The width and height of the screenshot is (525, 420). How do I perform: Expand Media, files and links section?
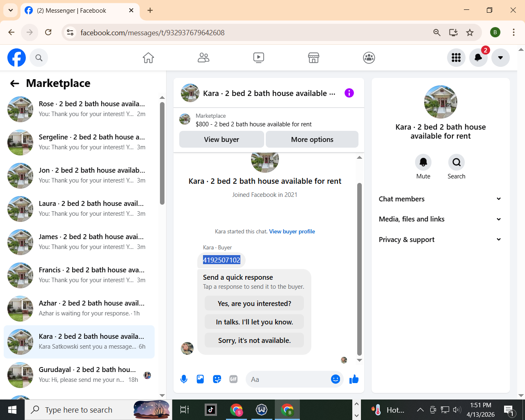[441, 219]
